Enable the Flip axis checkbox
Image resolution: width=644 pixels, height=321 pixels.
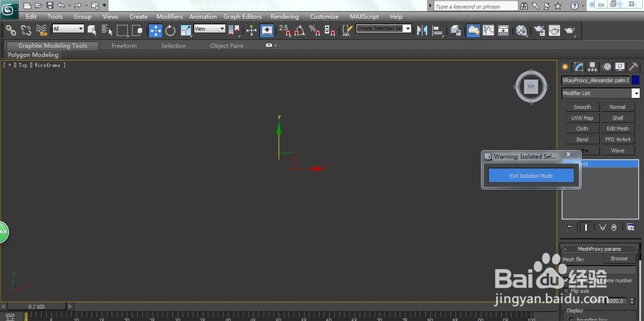click(566, 291)
